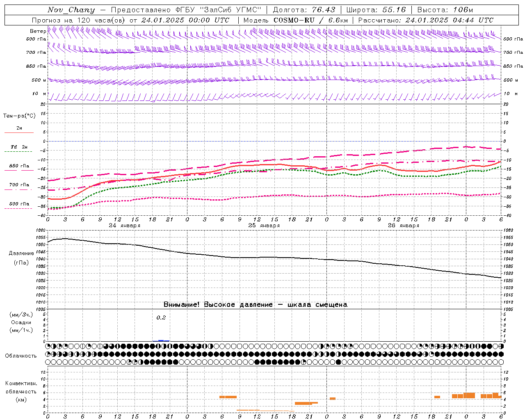Click the "Тем-ра(°C)" temperature axis title
Image resolution: width=525 pixels, height=420 pixels.
(19, 116)
